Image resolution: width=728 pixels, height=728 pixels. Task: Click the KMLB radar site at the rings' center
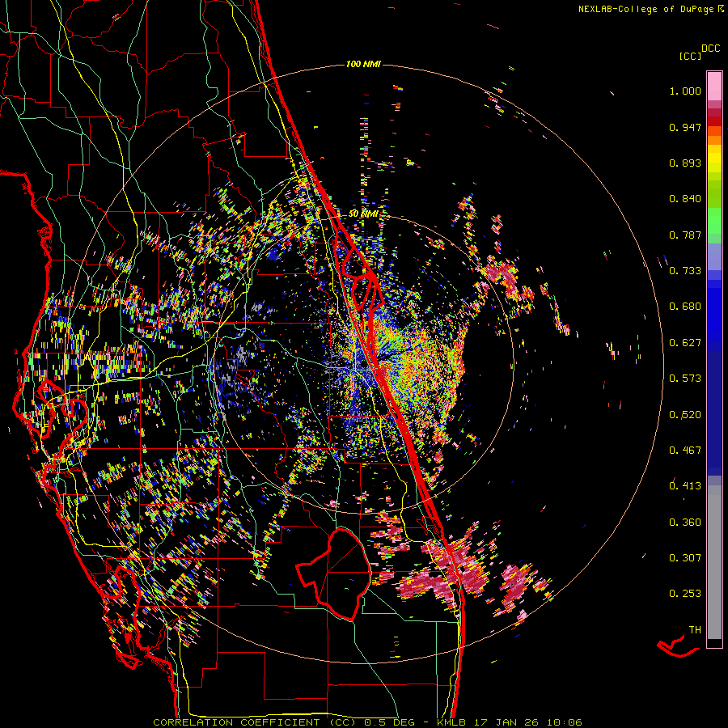point(363,365)
